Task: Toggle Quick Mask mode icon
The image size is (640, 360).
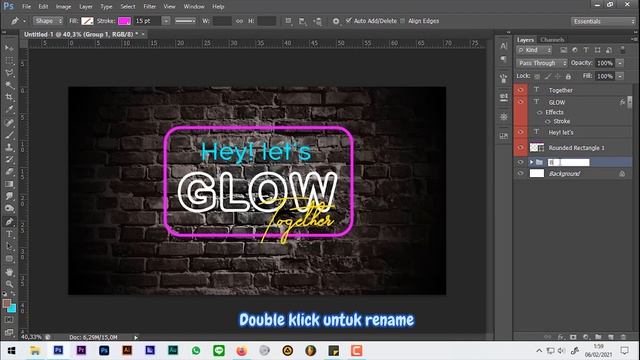Action: [9, 320]
